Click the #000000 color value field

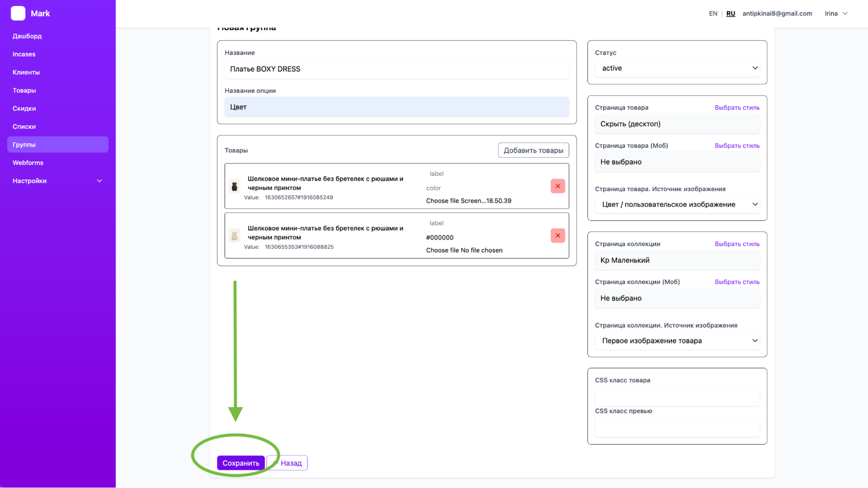(x=440, y=237)
